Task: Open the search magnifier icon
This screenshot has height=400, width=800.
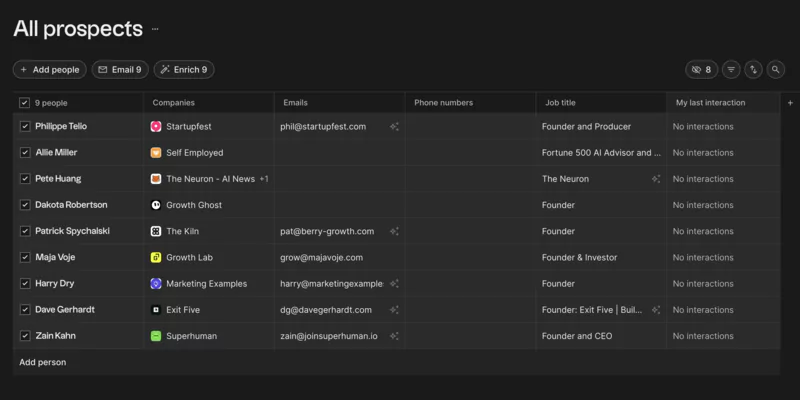Action: point(776,69)
